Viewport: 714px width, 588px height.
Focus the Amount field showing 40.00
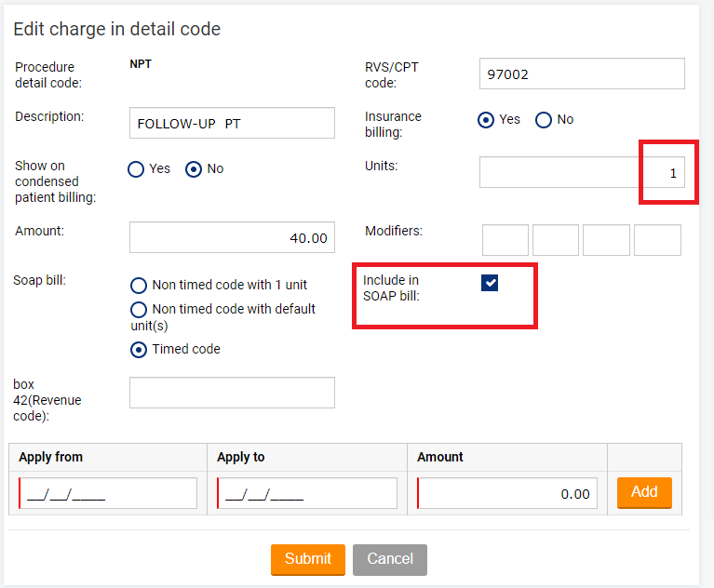click(x=232, y=237)
